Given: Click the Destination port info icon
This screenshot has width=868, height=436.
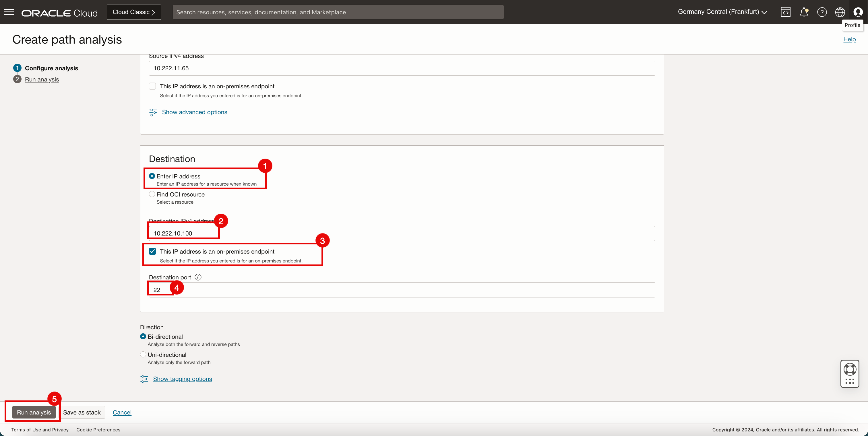Looking at the screenshot, I should pos(198,277).
